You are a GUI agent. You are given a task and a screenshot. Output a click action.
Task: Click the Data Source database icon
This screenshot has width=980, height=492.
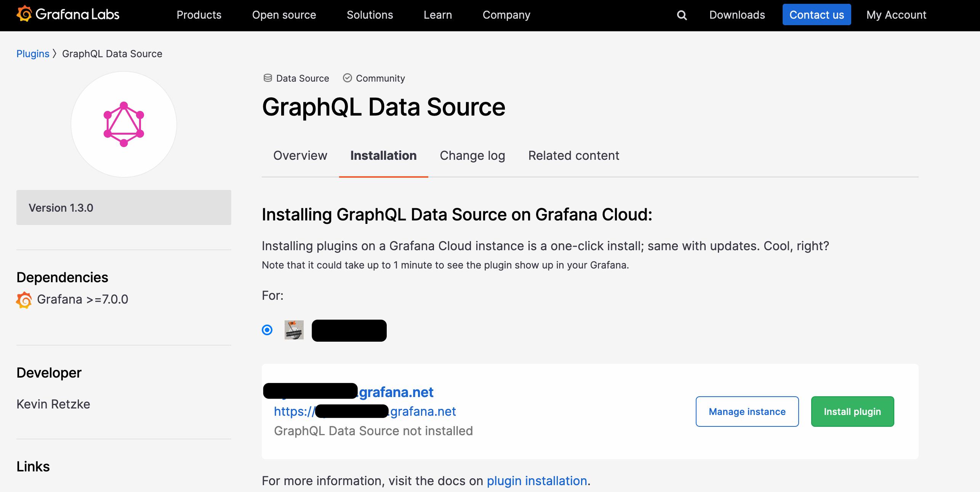click(x=268, y=78)
